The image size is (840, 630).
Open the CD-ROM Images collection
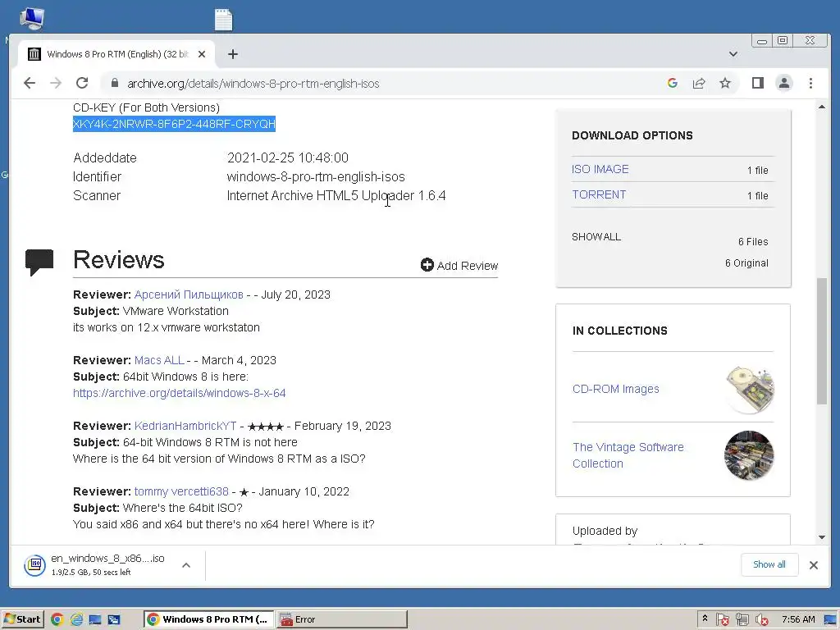click(615, 389)
